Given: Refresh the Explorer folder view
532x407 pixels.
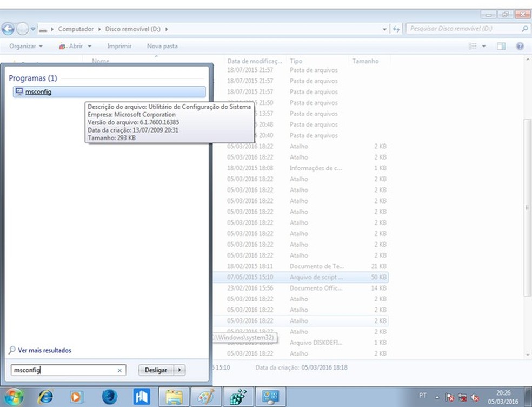Looking at the screenshot, I should (x=396, y=29).
